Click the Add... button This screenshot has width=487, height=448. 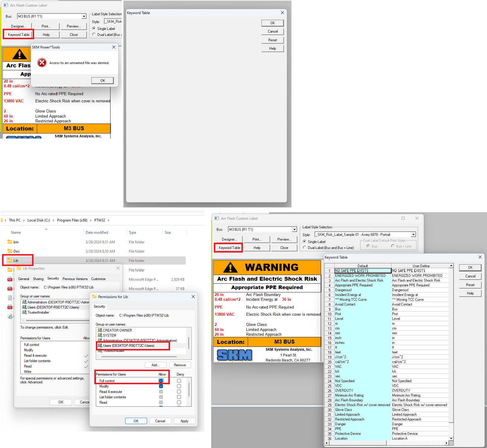coord(155,365)
